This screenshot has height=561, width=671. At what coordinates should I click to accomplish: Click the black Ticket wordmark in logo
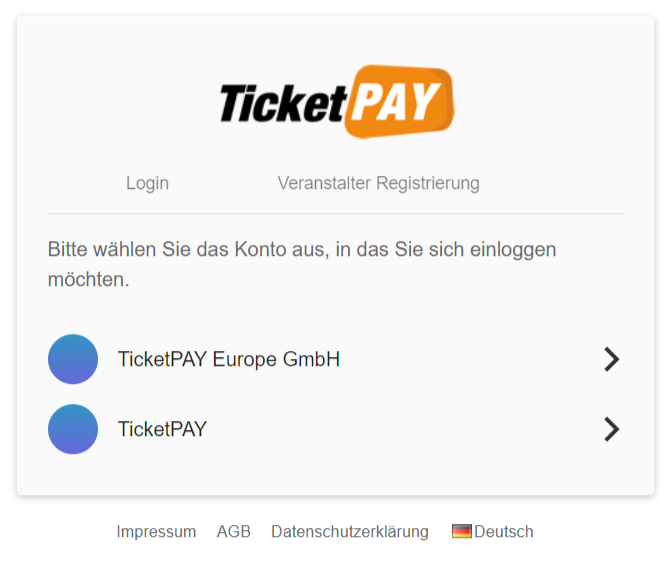(282, 103)
